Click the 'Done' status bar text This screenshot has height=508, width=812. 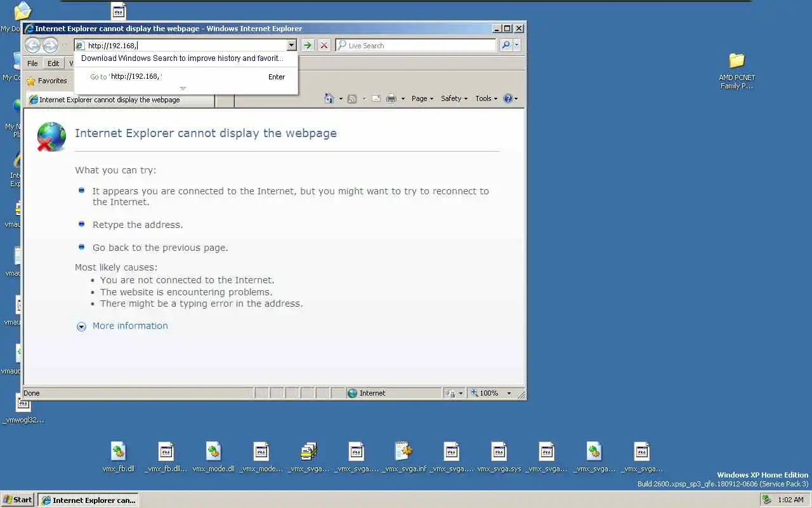point(32,393)
